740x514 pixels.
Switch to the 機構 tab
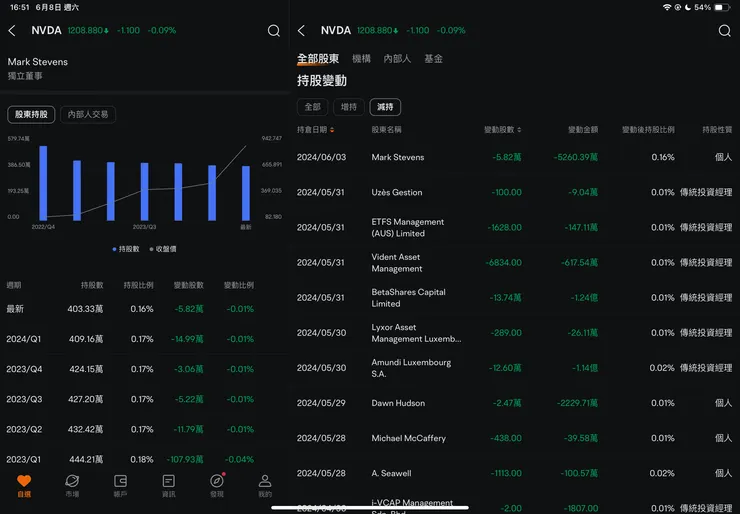tap(362, 59)
